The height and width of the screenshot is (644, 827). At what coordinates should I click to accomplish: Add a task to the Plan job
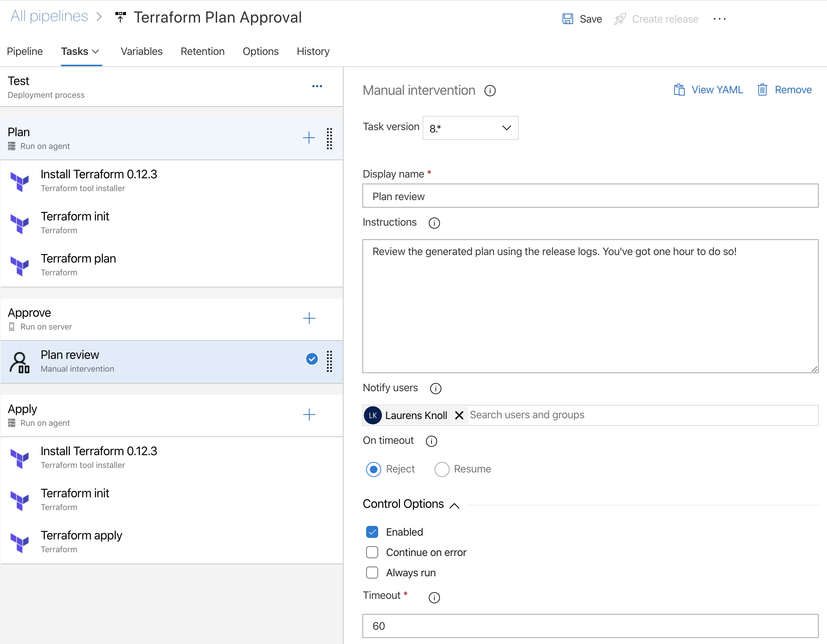(309, 138)
